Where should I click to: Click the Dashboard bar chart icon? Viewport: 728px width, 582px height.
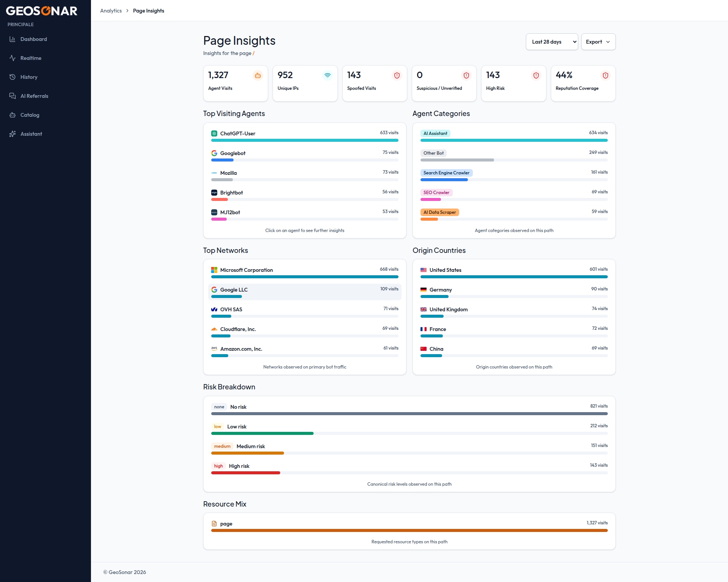(13, 39)
